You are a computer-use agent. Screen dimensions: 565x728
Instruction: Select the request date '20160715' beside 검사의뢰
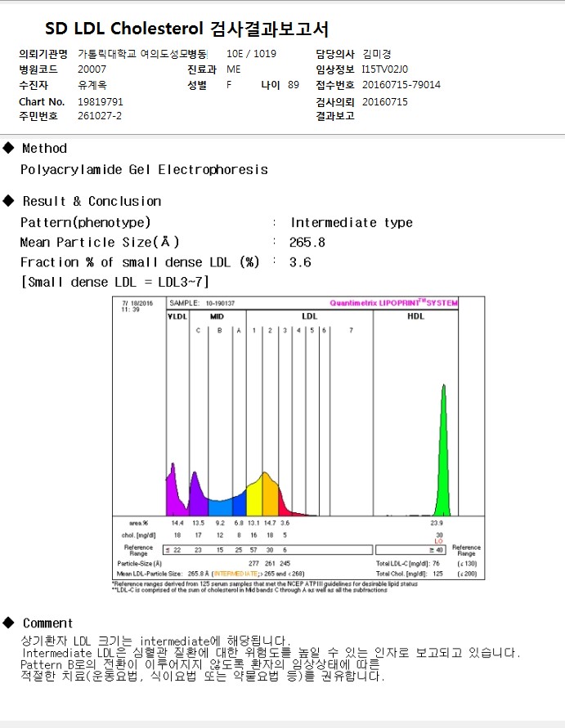coord(385,101)
